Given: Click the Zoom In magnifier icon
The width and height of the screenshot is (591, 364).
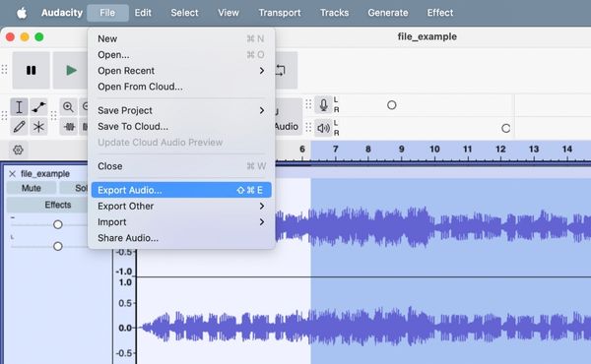Looking at the screenshot, I should pyautogui.click(x=68, y=107).
